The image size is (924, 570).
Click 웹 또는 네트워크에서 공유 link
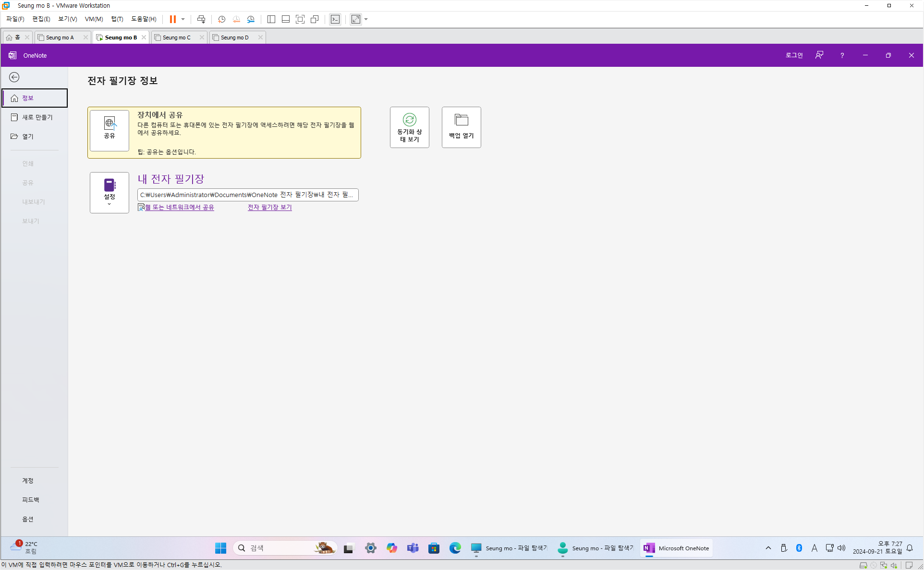[x=179, y=207]
